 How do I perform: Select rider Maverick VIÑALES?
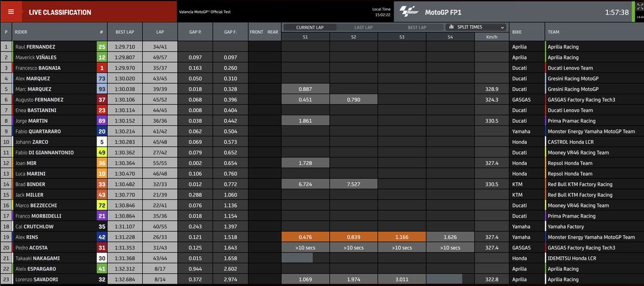tap(36, 57)
